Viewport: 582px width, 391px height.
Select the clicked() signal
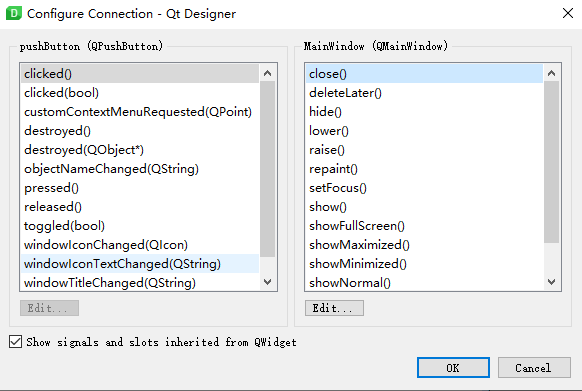click(x=140, y=74)
